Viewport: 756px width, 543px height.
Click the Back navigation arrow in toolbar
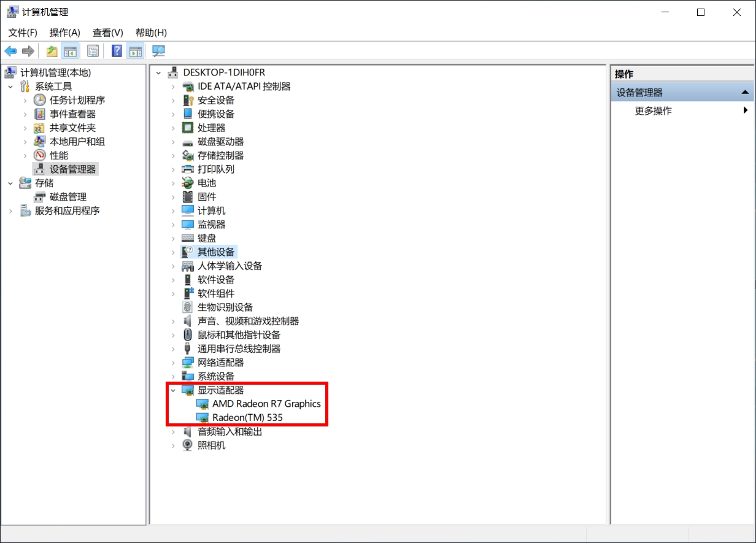click(10, 51)
